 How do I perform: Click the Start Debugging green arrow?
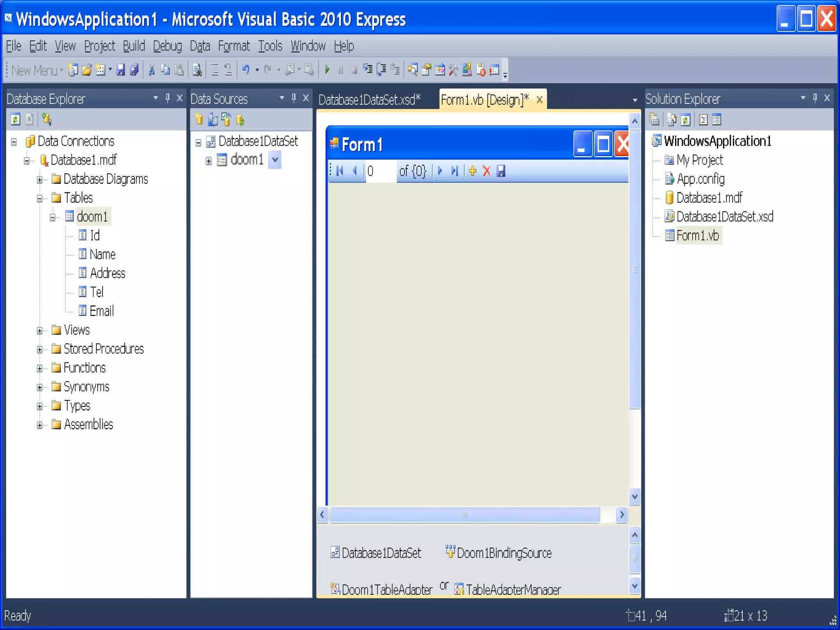(x=327, y=70)
